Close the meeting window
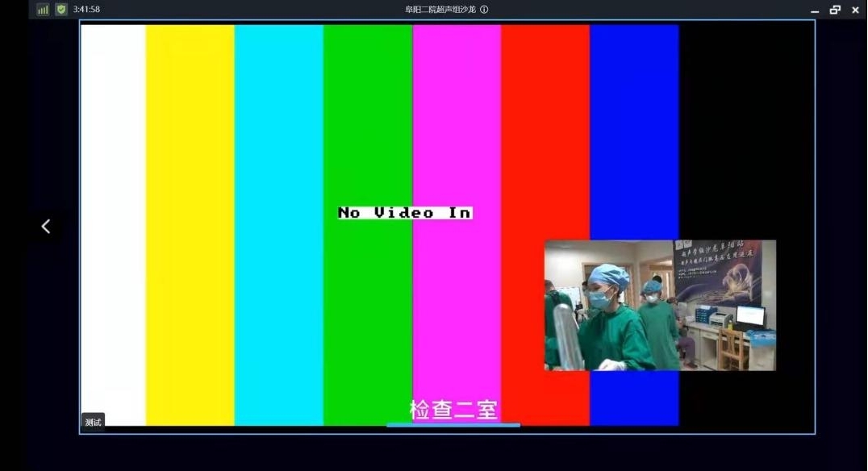Viewport: 868px width, 471px height. (855, 10)
